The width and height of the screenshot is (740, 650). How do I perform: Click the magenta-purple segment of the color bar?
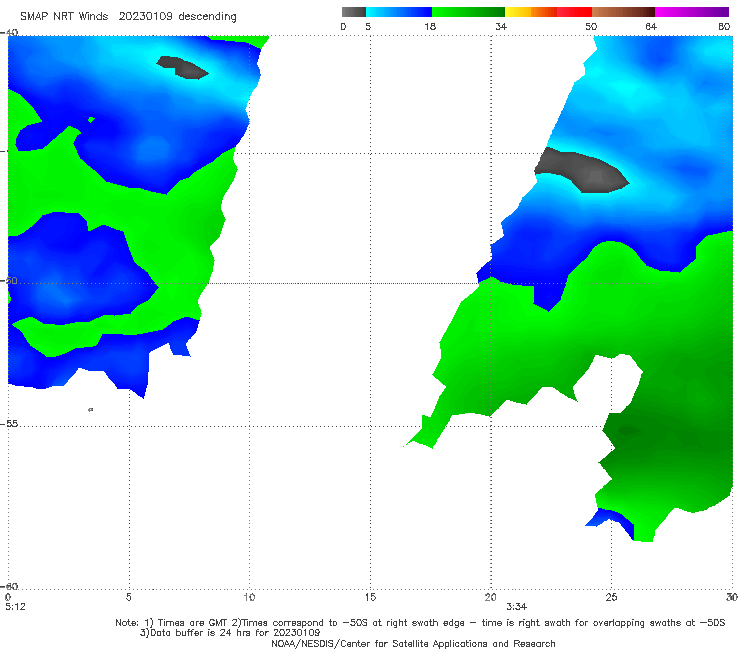click(692, 12)
